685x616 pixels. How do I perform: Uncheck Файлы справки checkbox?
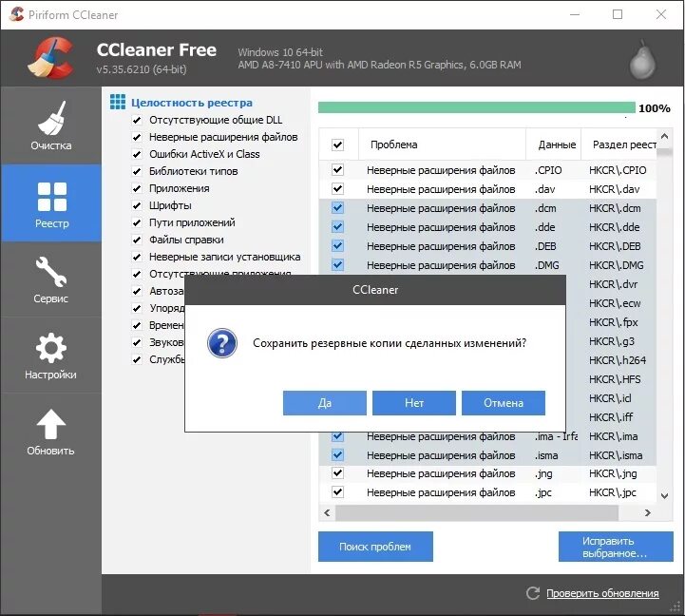[x=137, y=240]
